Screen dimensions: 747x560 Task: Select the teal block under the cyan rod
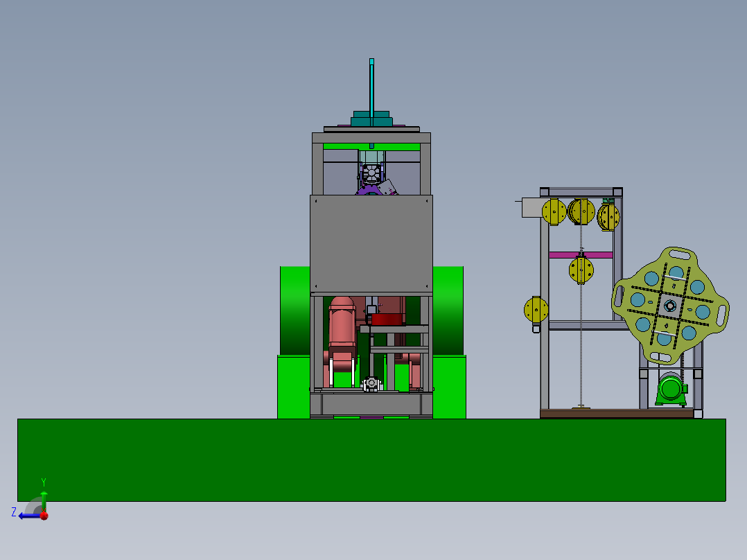(371, 119)
